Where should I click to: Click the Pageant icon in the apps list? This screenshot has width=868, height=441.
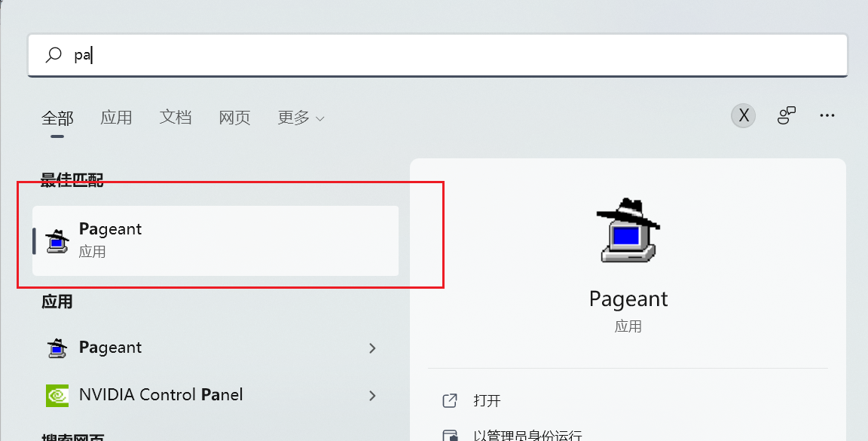coord(57,348)
